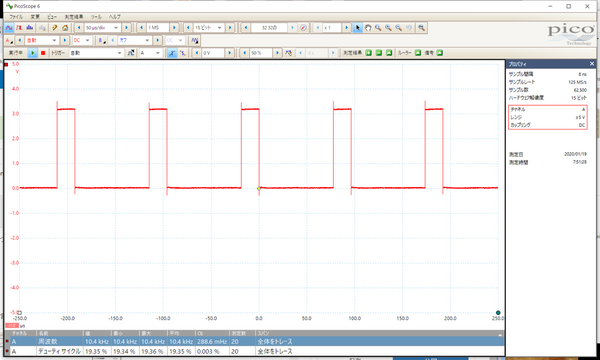Click the add measurement green plus button
Image resolution: width=600 pixels, height=360 pixels.
368,53
